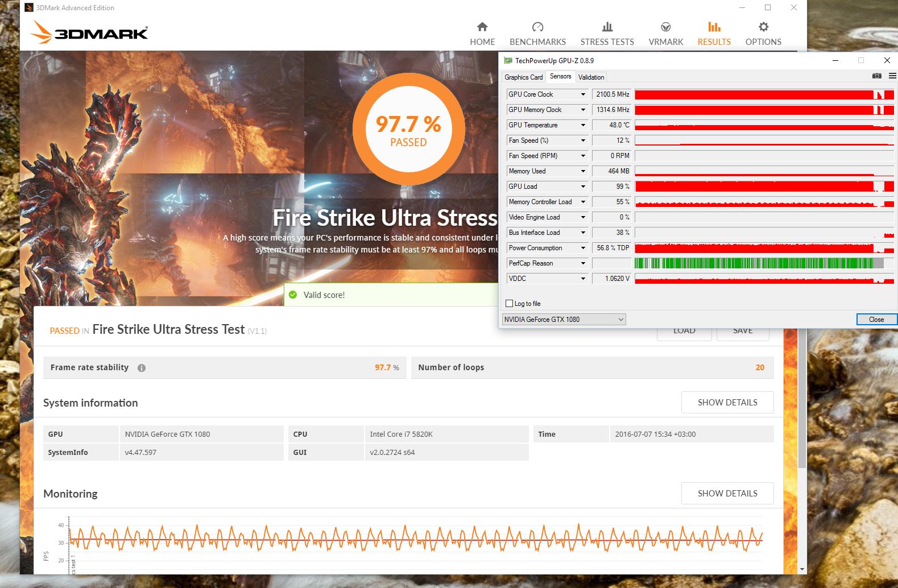This screenshot has height=588, width=898.
Task: Click the Options gear icon
Action: (x=763, y=27)
